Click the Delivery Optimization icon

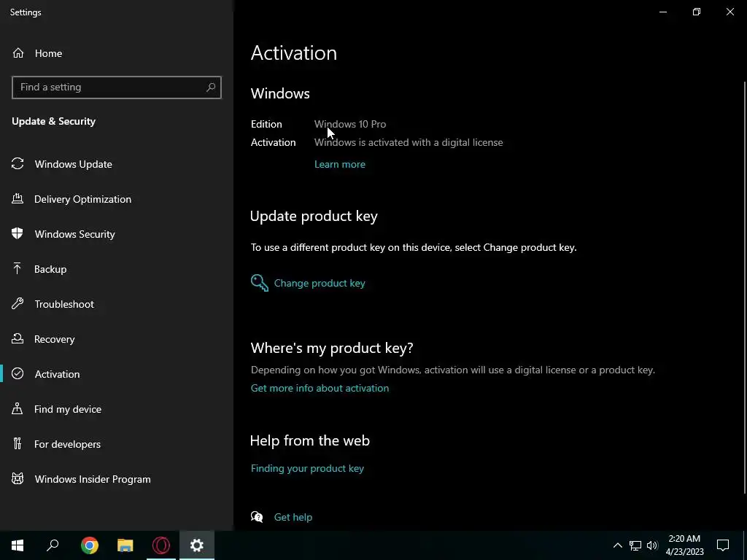(18, 198)
